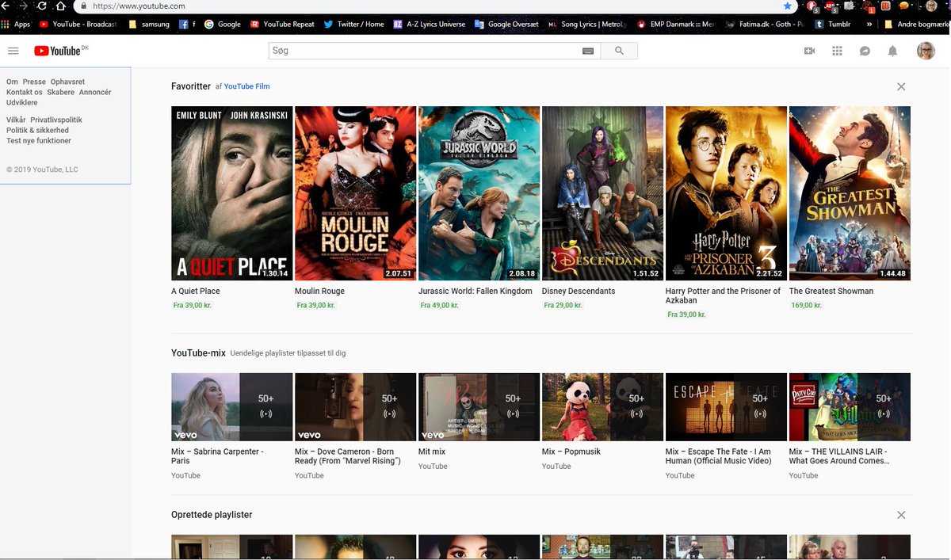Screen dimensions: 951x560
Task: Open the on-screen keyboard in search box
Action: click(x=588, y=51)
